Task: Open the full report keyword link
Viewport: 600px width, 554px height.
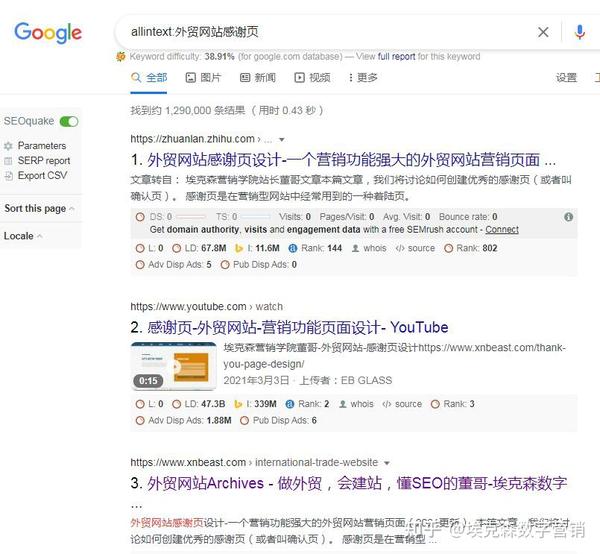Action: click(396, 57)
